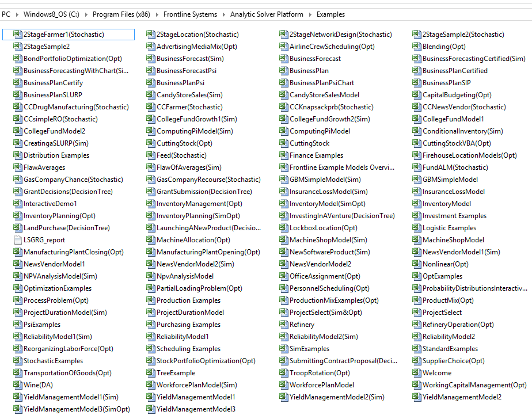This screenshot has width=532, height=419.
Task: Click the Excel icon next to Refinery
Action: coord(283,325)
